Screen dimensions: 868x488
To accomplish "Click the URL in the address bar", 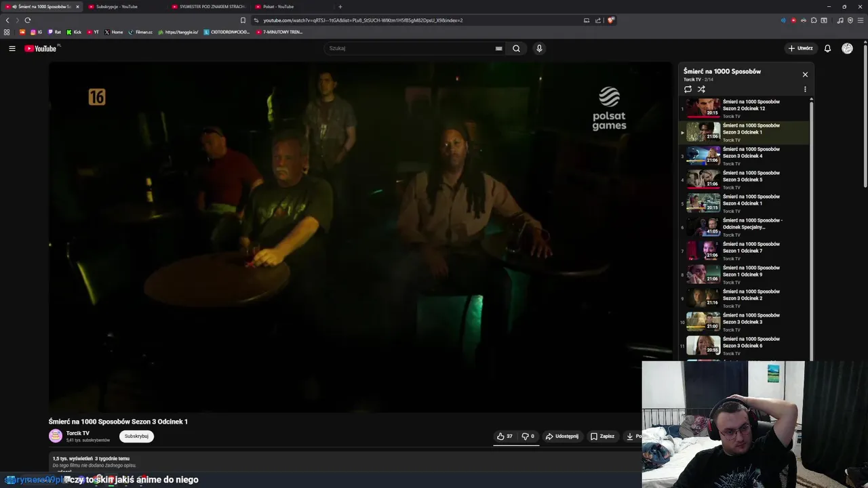I will tap(363, 20).
